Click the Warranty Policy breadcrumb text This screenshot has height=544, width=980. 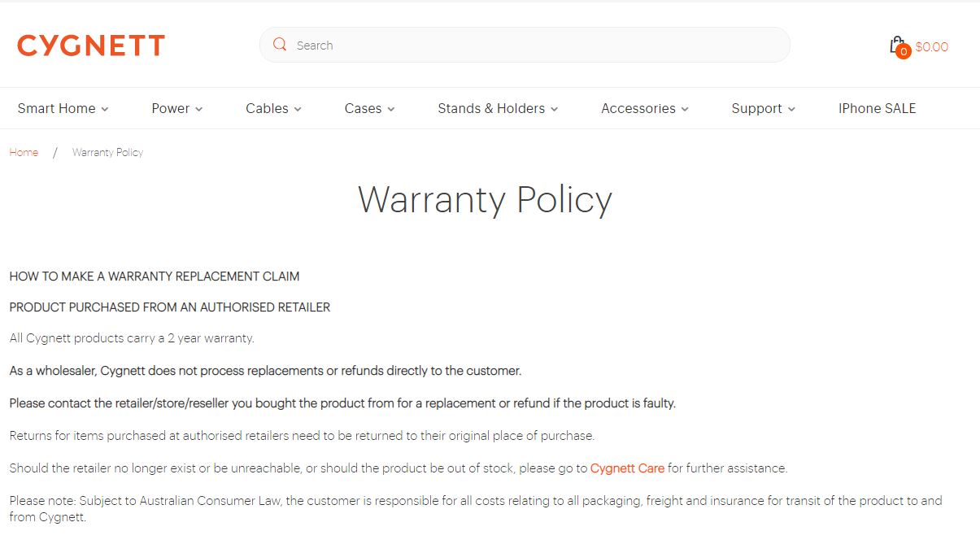coord(107,152)
